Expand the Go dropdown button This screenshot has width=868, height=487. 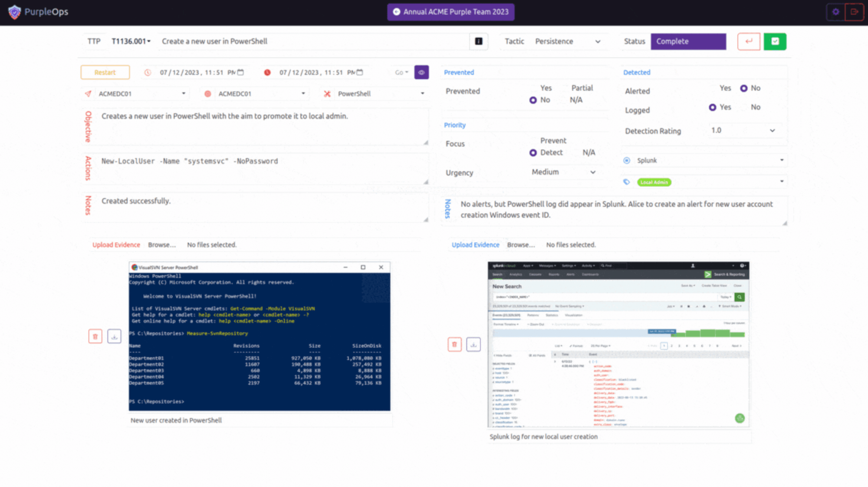(x=401, y=73)
